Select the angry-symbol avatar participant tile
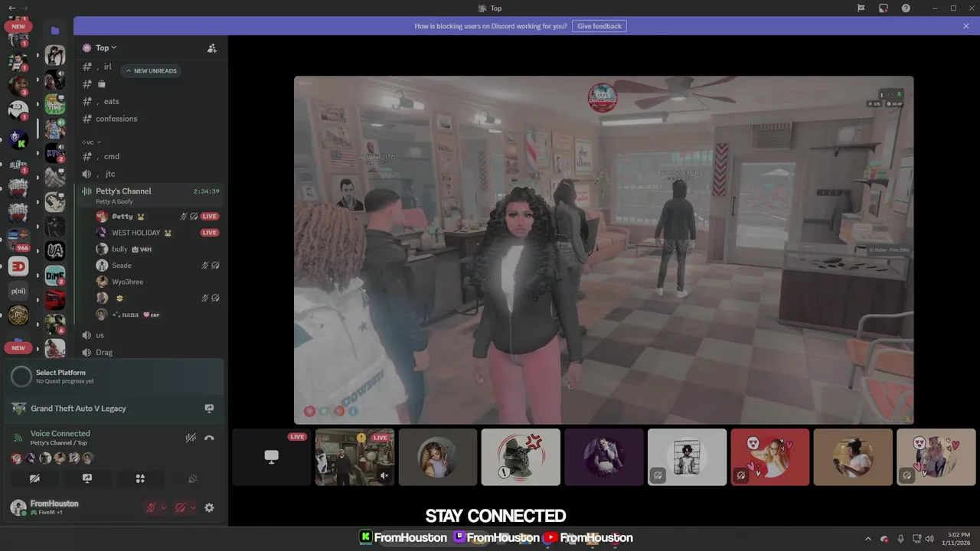This screenshot has width=980, height=551. click(x=521, y=457)
